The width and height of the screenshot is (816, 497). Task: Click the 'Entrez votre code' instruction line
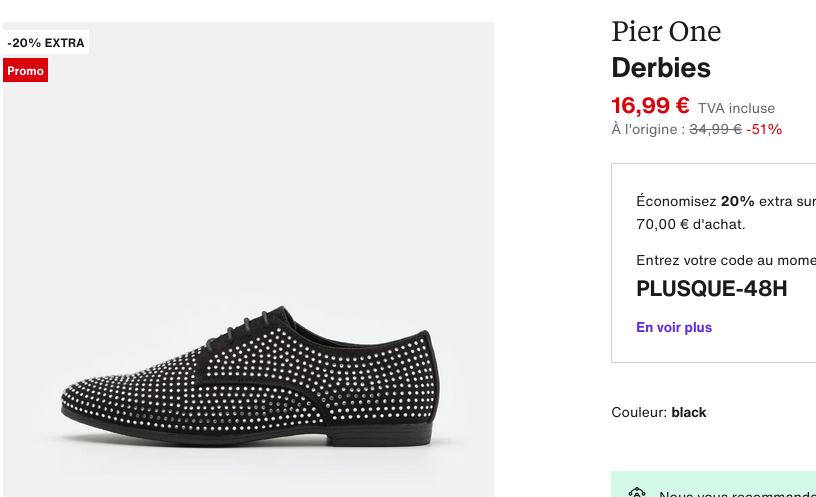click(x=725, y=260)
